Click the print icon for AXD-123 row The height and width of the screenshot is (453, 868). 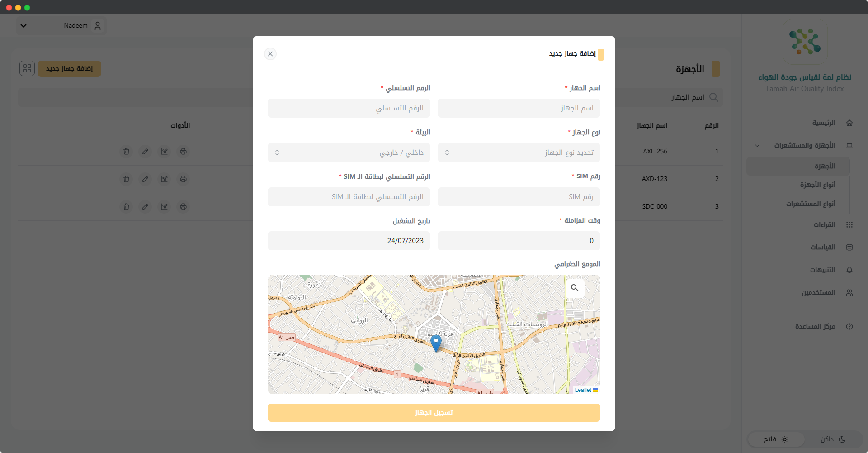click(183, 179)
